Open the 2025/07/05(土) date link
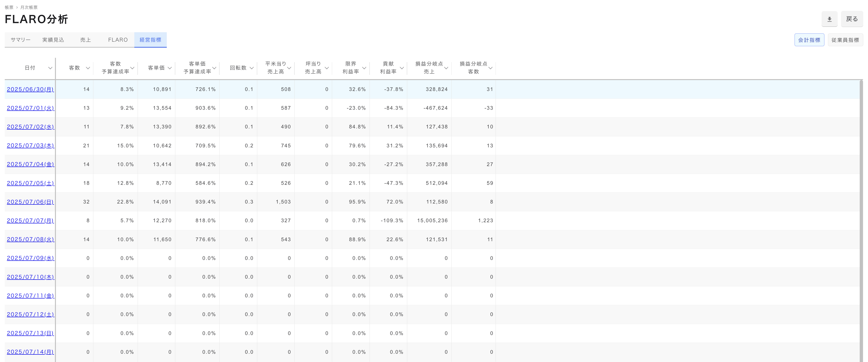Screen dimensions: 868x362 [30, 183]
